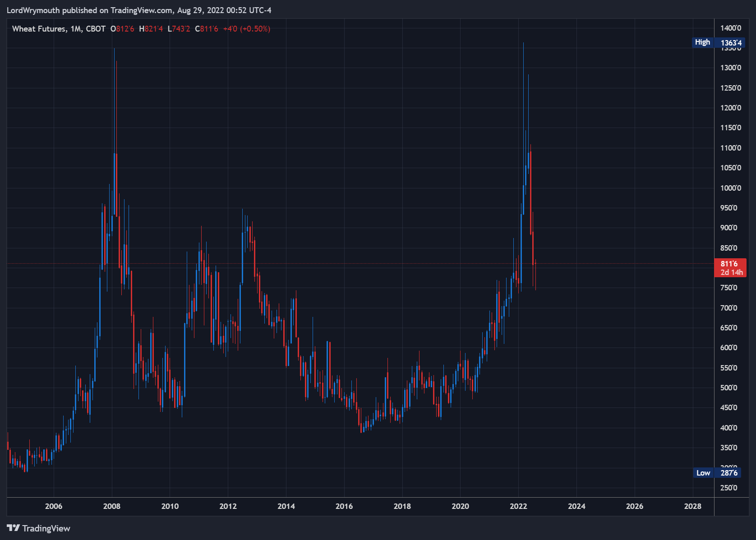Click the 1050'0 price axis label

(730, 168)
